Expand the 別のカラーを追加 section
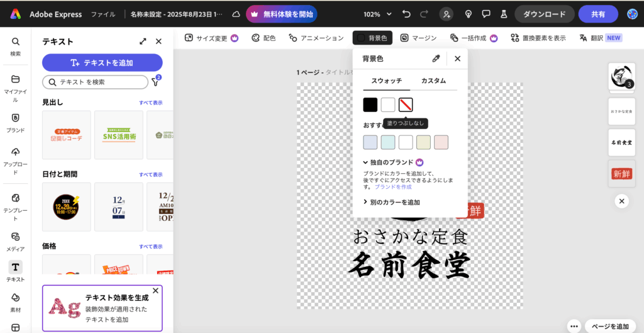 coord(391,202)
